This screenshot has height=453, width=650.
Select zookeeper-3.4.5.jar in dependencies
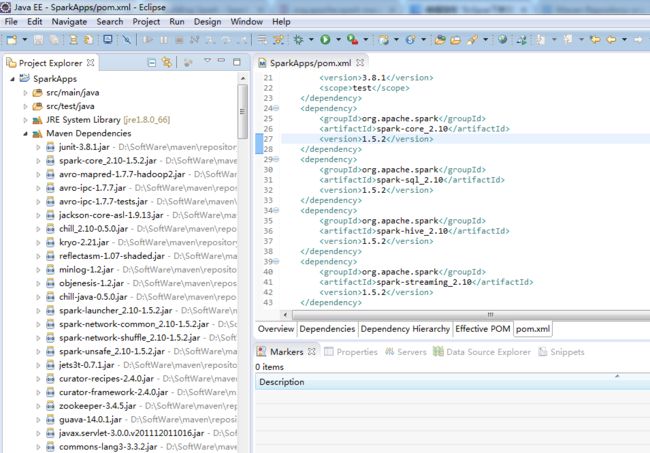pos(97,406)
